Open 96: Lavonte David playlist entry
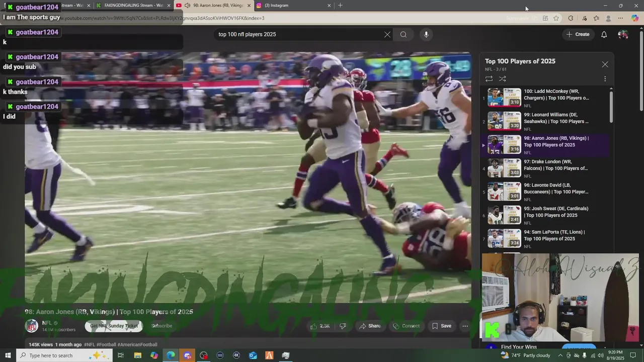644x362 pixels. (544, 192)
